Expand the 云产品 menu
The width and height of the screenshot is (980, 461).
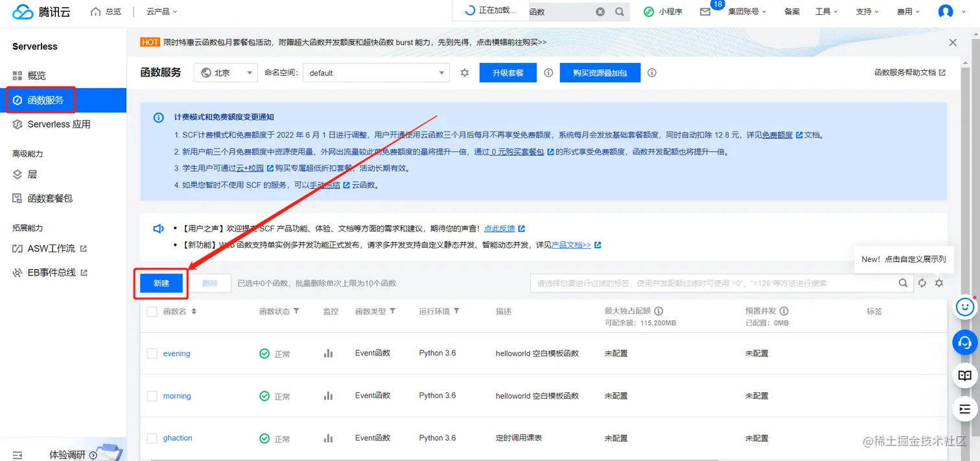pos(162,12)
